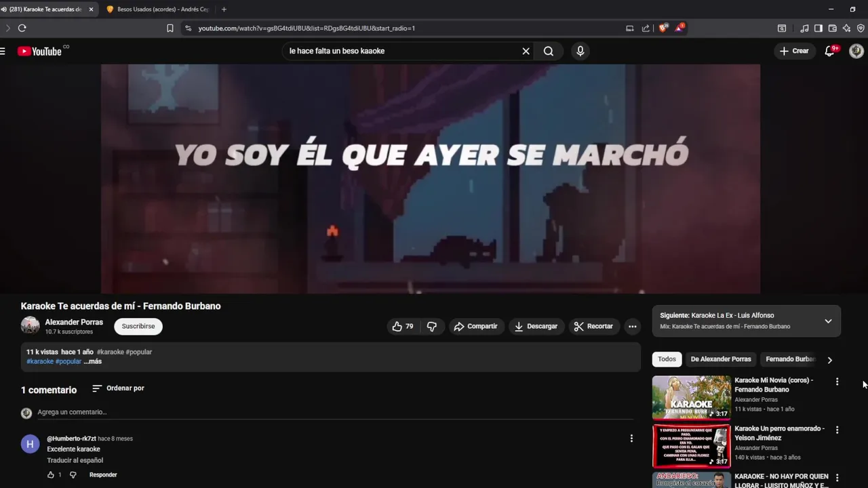
Task: Open options for Karaoke Mi Novia video
Action: point(837,382)
